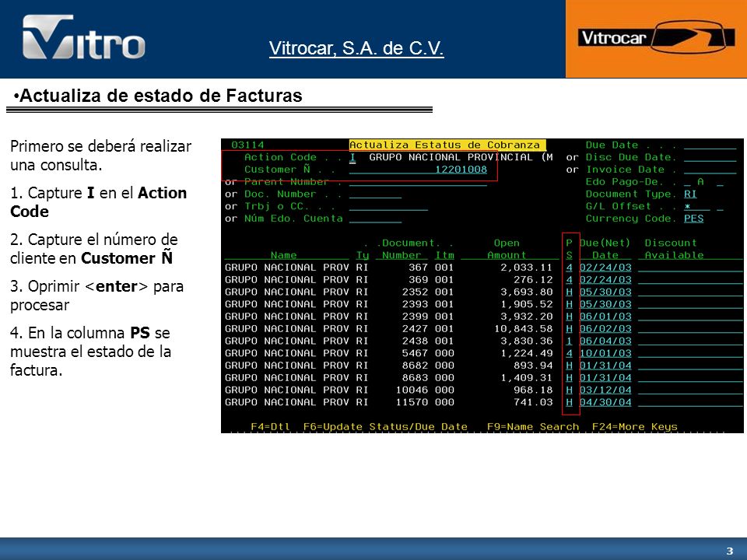Click the F4=Dtl function key label
Screen dimensions: 747x560
click(270, 427)
